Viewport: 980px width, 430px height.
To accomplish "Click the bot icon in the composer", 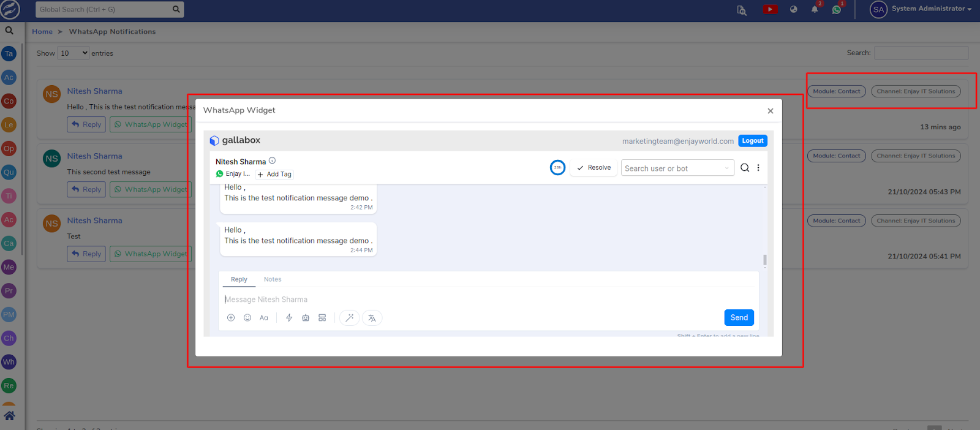I will pos(306,318).
